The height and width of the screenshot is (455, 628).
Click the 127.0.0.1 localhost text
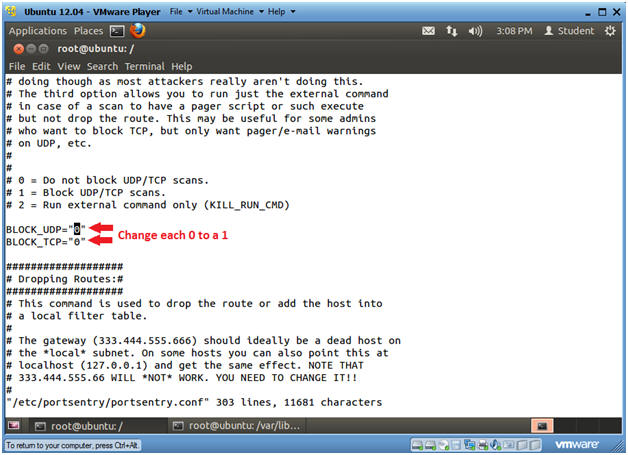114,365
